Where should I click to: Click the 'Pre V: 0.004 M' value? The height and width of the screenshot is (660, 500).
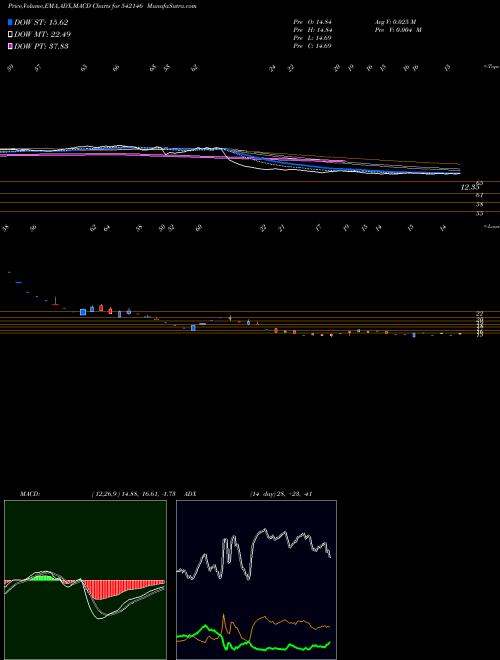point(398,30)
